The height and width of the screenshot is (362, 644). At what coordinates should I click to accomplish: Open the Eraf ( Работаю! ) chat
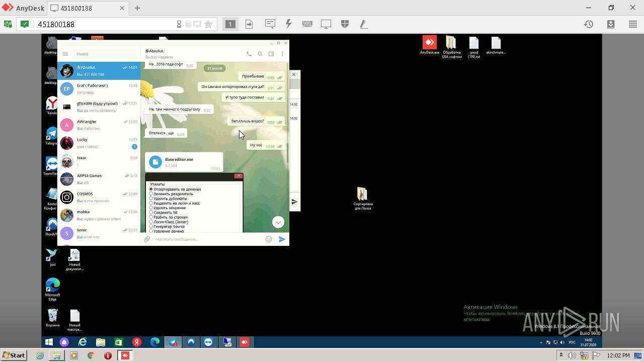(x=99, y=89)
